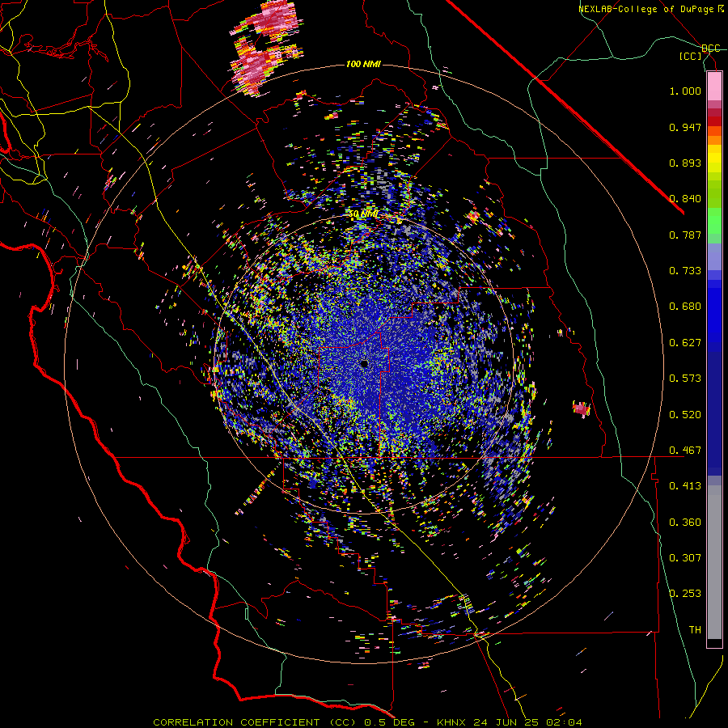Click the 100 NMI range ring label

[x=363, y=64]
